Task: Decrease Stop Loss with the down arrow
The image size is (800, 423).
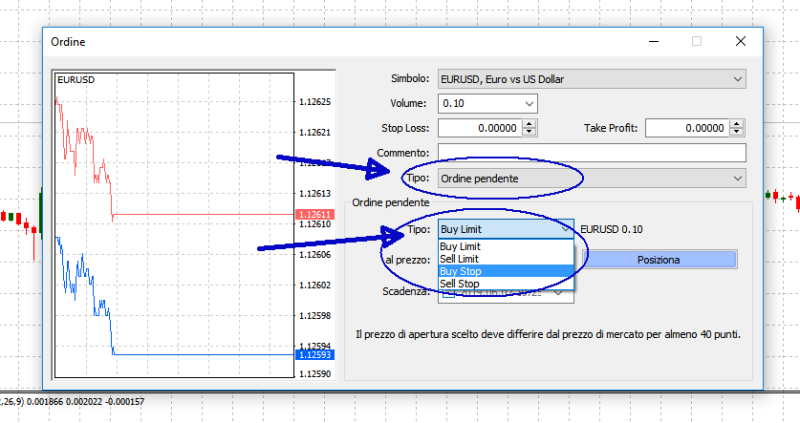Action: 530,133
